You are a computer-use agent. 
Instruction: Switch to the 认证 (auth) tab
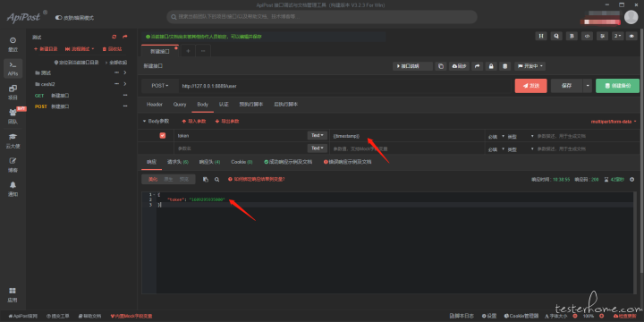pyautogui.click(x=224, y=105)
